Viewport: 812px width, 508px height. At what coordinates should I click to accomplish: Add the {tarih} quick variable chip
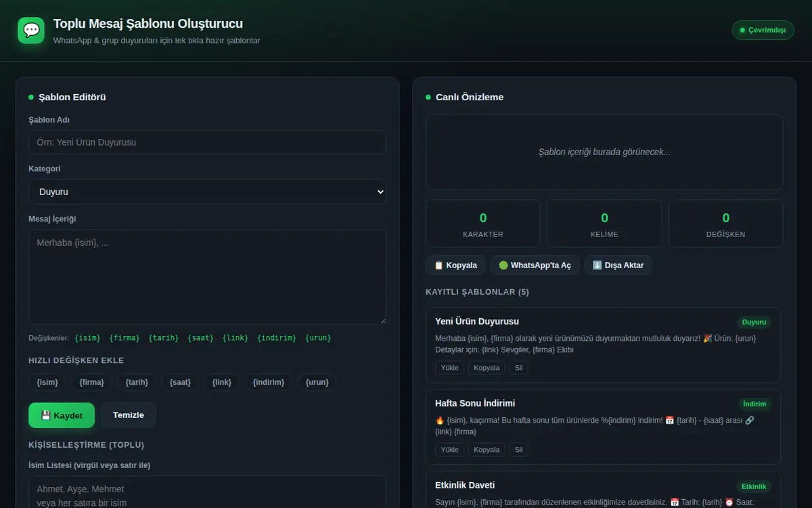click(x=137, y=382)
